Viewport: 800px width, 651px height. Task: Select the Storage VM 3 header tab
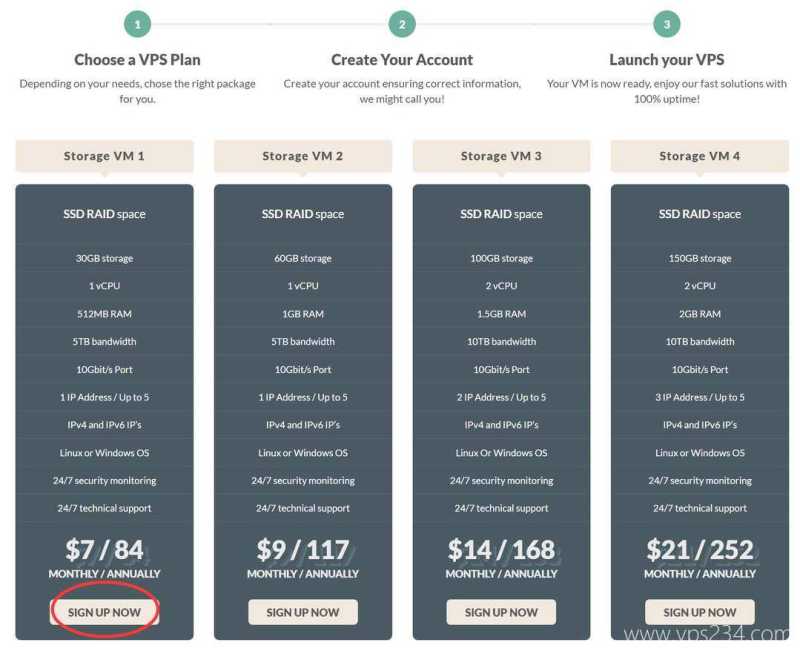coord(501,156)
